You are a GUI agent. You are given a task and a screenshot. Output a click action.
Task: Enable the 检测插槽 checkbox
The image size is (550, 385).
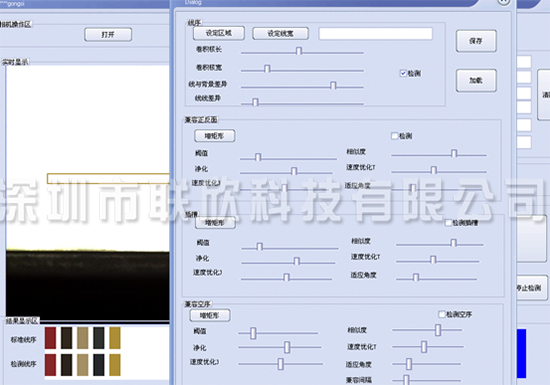coord(448,223)
